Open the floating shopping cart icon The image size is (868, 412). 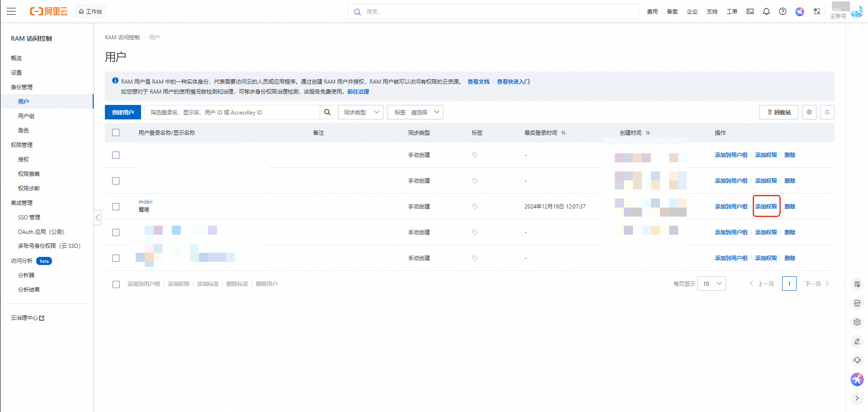coord(857,284)
